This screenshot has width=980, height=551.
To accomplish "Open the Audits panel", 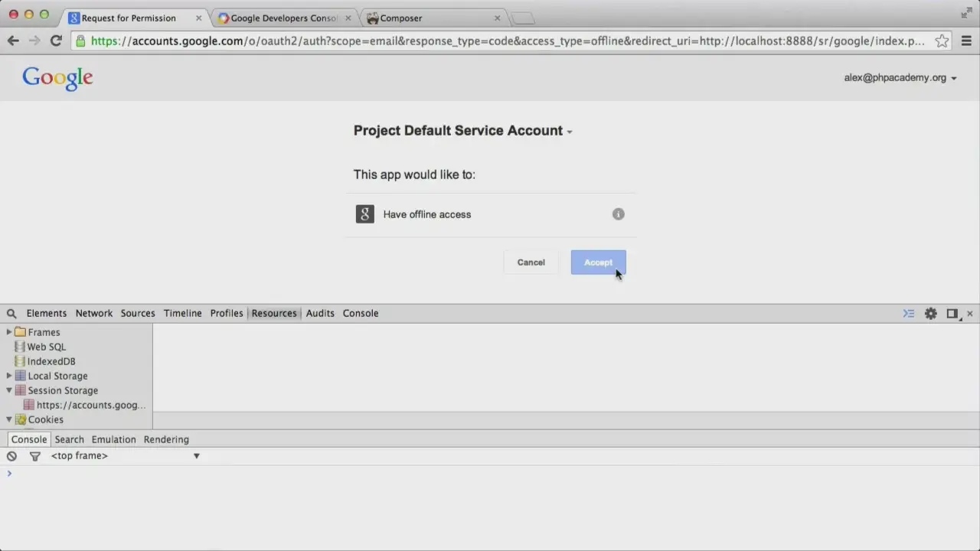I will [320, 313].
